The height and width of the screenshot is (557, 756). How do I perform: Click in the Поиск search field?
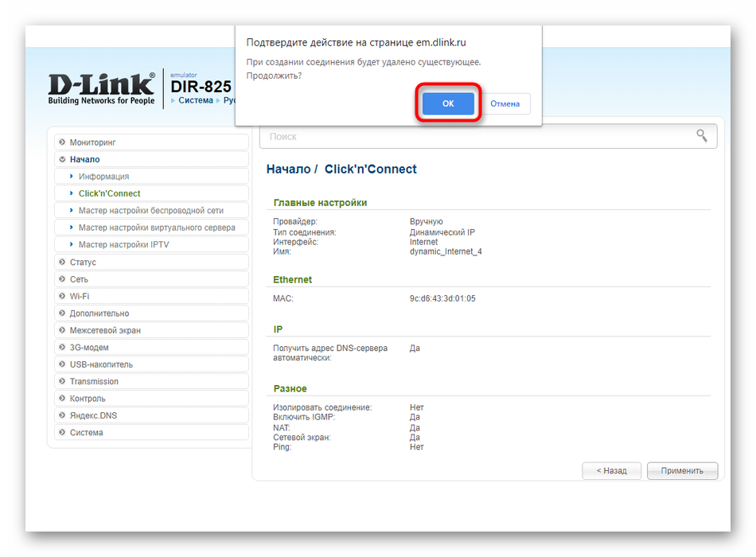[x=477, y=137]
